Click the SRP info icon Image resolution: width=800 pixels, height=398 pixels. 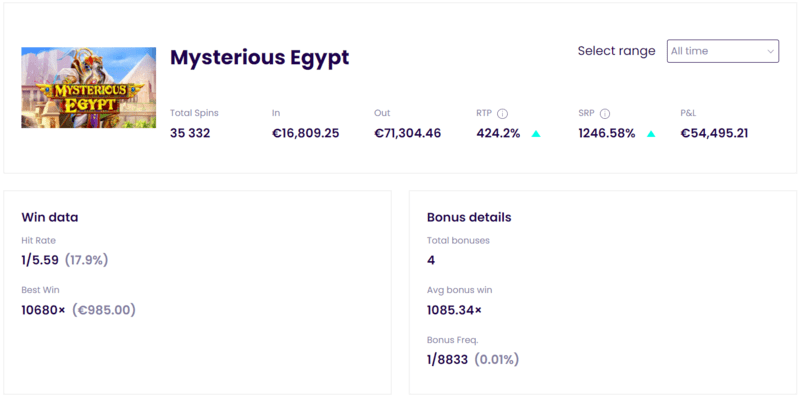pyautogui.click(x=605, y=114)
